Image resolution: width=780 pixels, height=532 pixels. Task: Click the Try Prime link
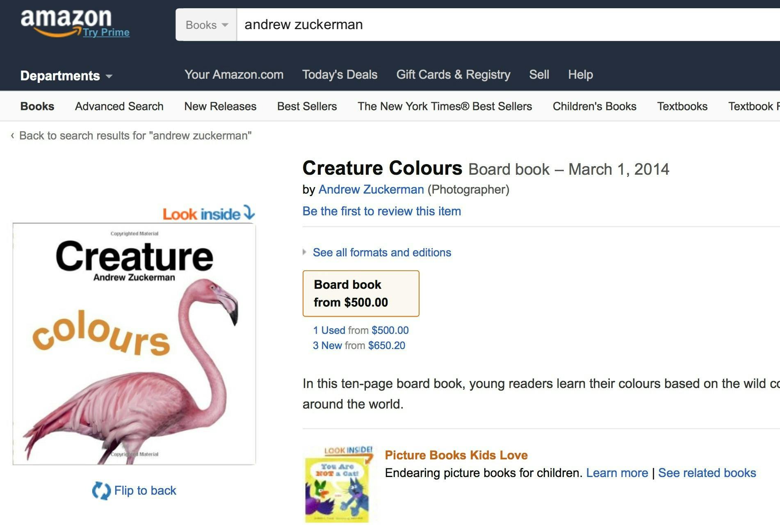tap(106, 32)
